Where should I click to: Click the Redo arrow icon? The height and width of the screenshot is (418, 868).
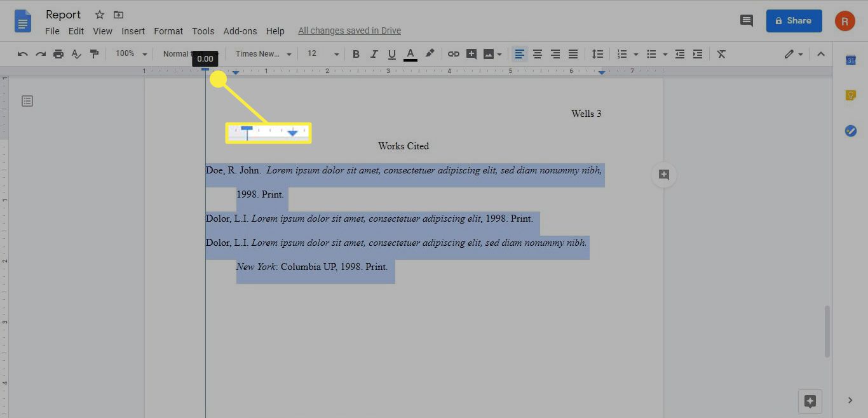41,54
